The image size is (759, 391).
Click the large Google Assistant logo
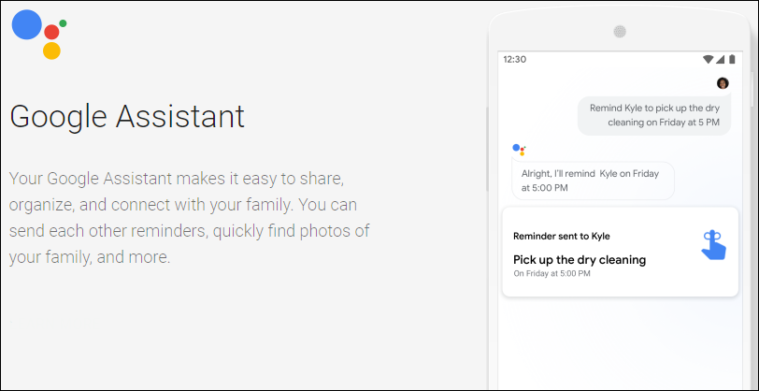[39, 34]
